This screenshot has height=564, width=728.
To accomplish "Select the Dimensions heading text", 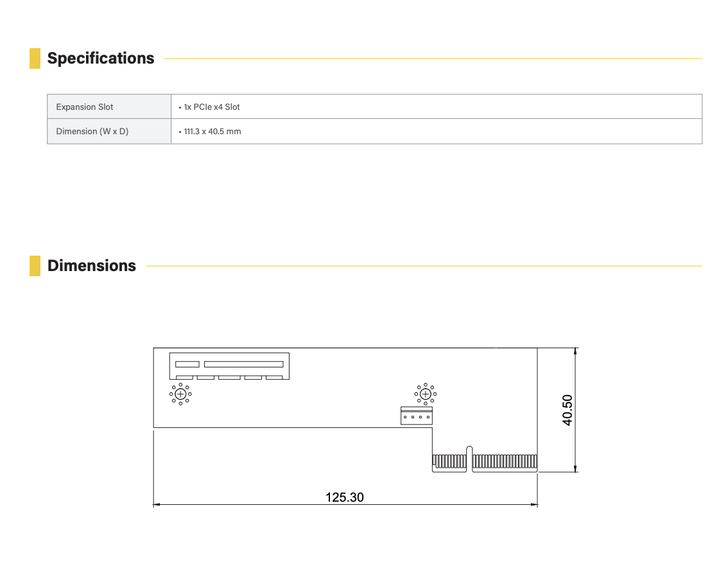I will tap(92, 266).
